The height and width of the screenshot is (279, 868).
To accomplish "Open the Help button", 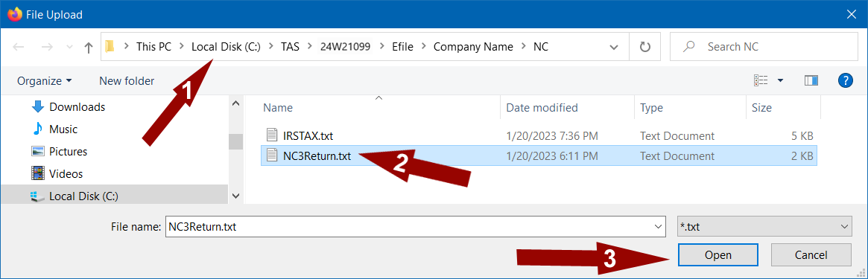I will pyautogui.click(x=846, y=80).
